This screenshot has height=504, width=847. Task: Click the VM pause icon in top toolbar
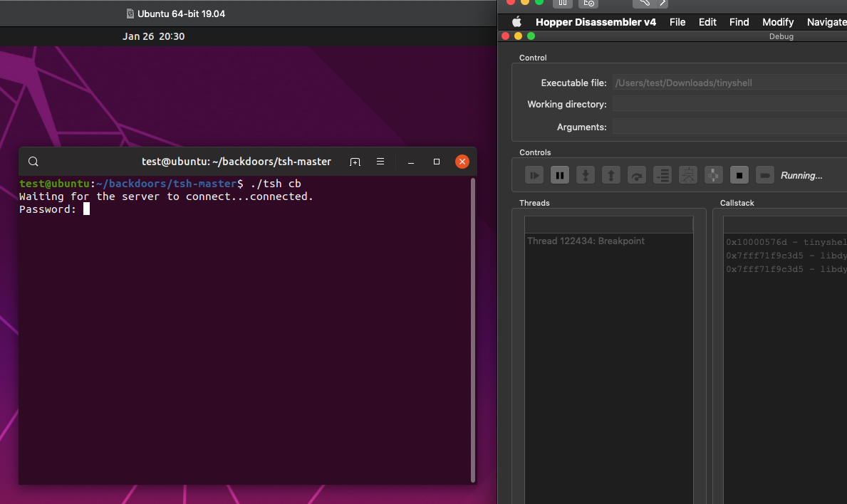(562, 4)
